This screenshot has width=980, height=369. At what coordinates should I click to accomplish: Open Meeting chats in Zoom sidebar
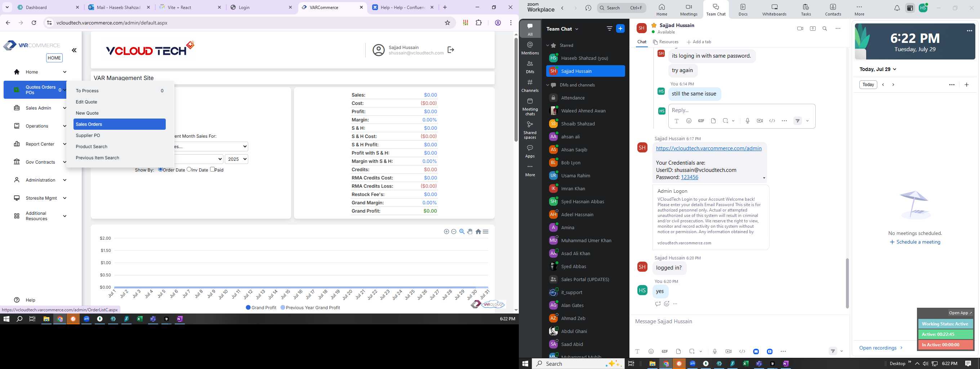530,107
